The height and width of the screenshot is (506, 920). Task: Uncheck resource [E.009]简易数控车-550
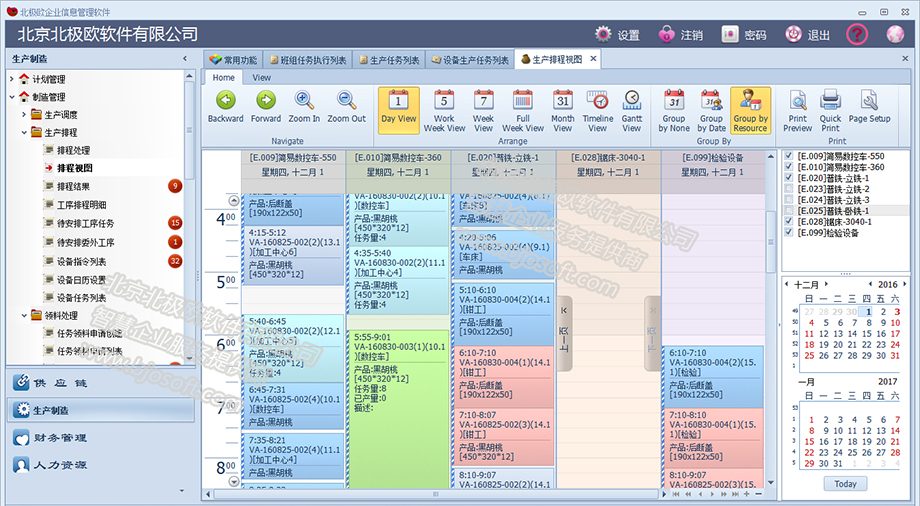point(789,156)
